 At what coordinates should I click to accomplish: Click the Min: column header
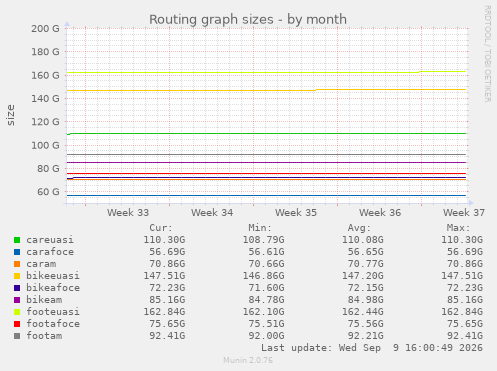pyautogui.click(x=260, y=228)
